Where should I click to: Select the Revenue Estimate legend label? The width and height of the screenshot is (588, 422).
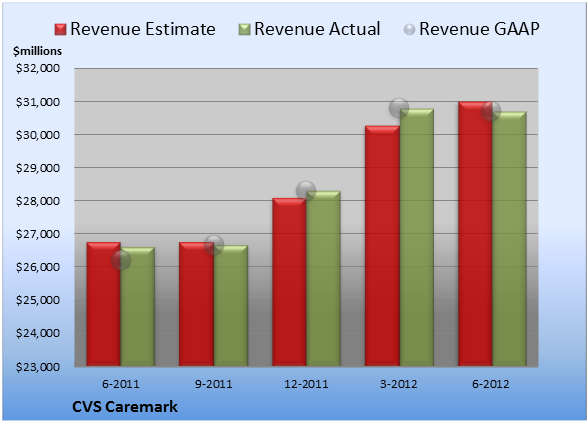(143, 29)
